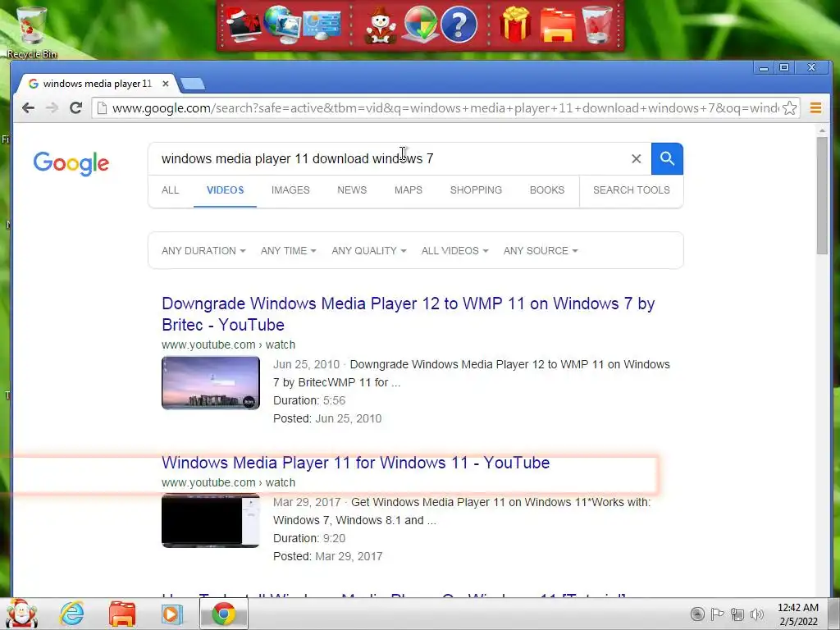The height and width of the screenshot is (630, 840).
Task: Open Windows Media Player from taskbar
Action: [172, 614]
